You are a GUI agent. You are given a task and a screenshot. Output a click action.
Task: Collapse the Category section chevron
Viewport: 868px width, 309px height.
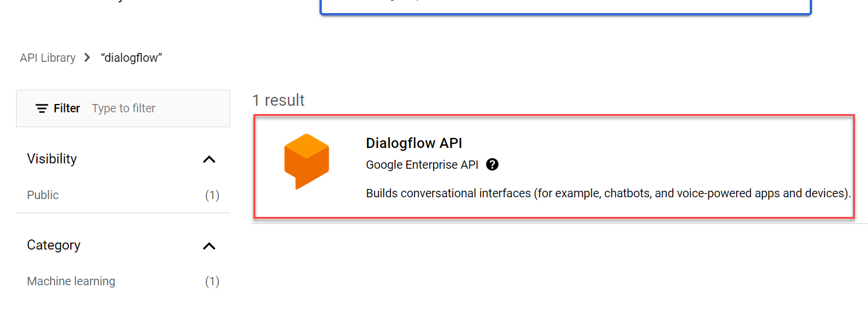point(209,245)
